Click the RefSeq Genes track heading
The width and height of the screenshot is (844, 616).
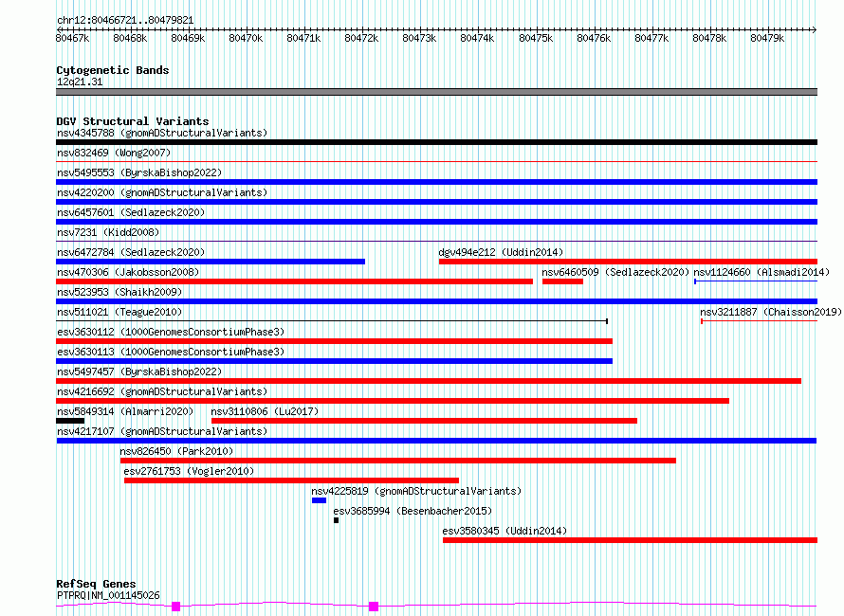coord(96,584)
